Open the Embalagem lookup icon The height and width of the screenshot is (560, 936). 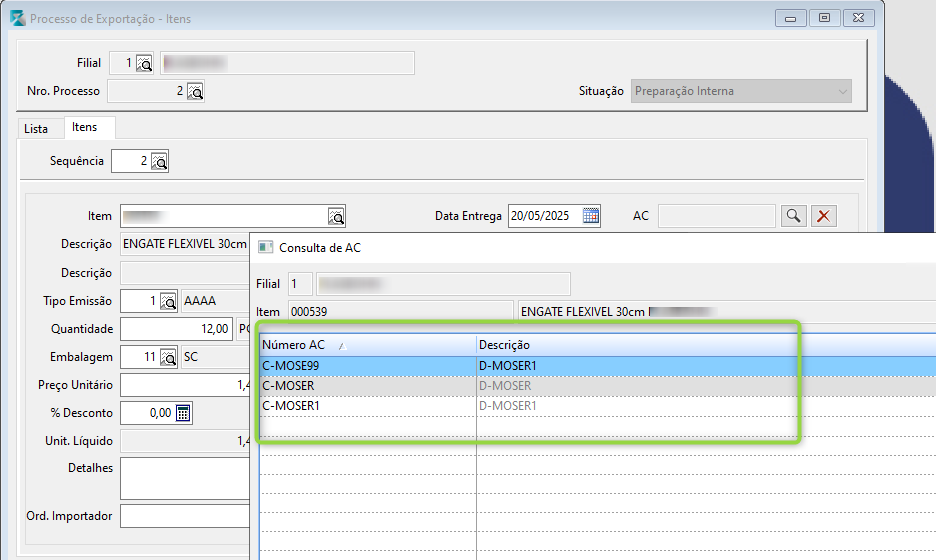coord(168,357)
